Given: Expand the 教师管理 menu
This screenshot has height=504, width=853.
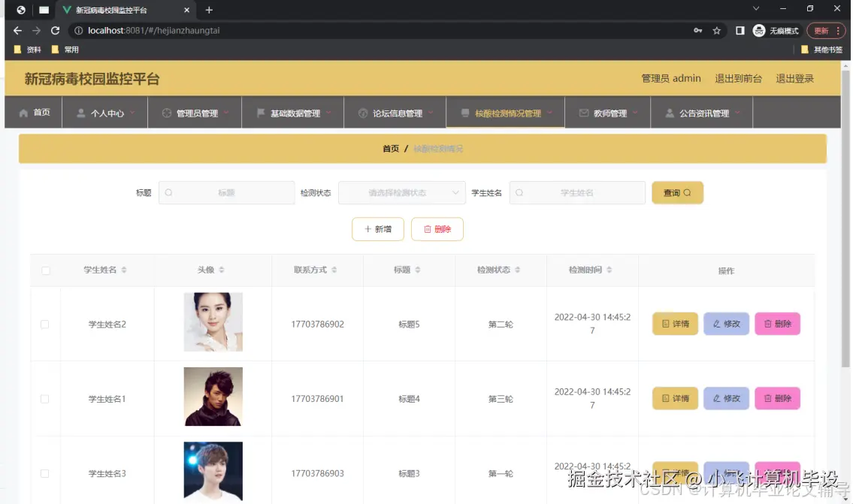Looking at the screenshot, I should [608, 113].
